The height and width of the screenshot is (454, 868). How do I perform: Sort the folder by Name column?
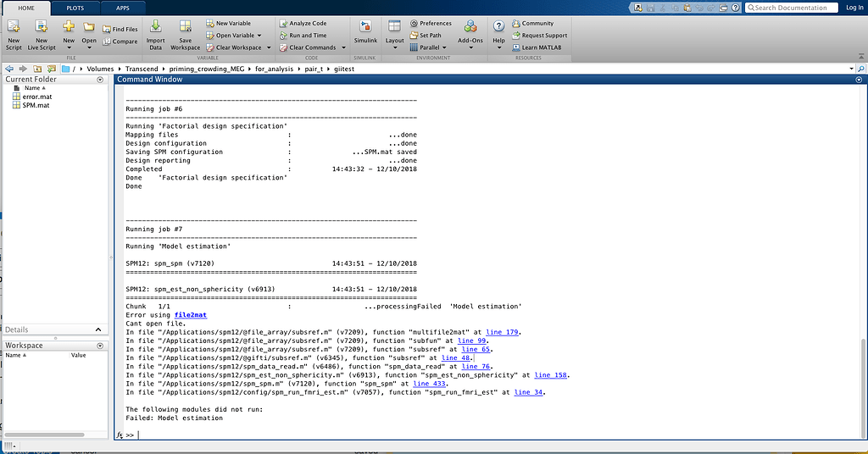point(35,88)
